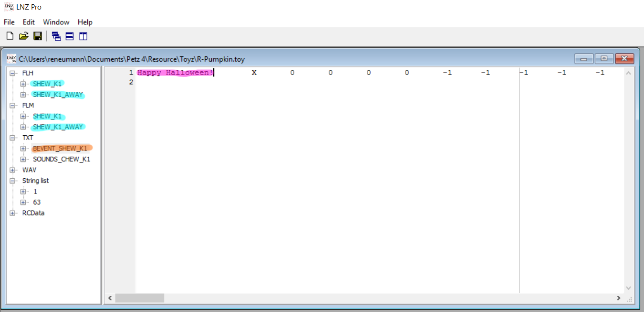Create a new file with the toolbar icon
The image size is (644, 312).
[x=10, y=36]
